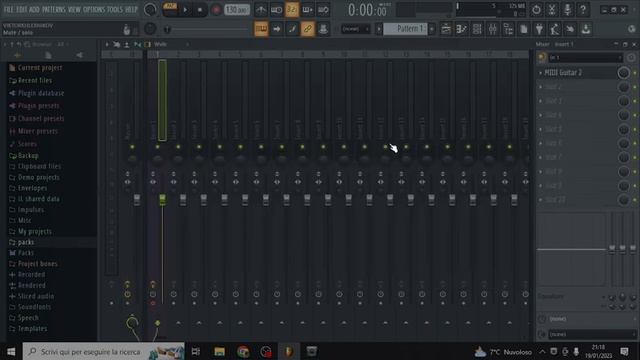The height and width of the screenshot is (360, 640).
Task: Toggle the metronome icon
Action: 261,9
